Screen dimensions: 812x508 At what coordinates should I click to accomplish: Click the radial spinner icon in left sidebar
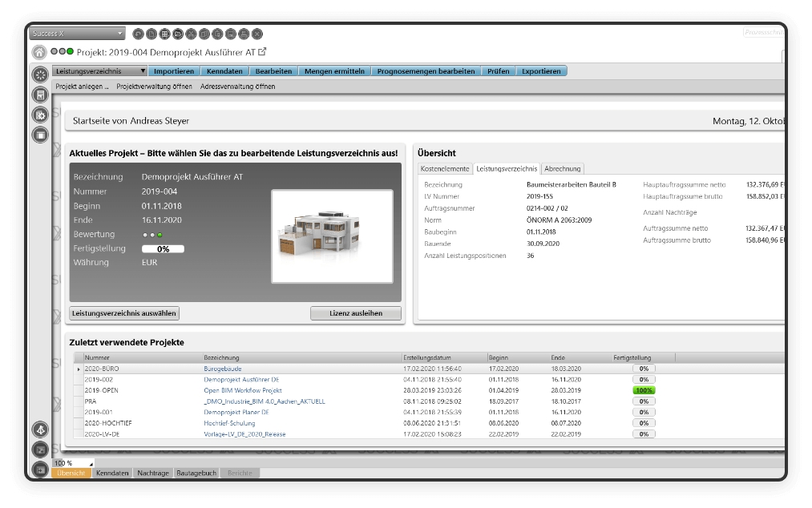coord(40,75)
